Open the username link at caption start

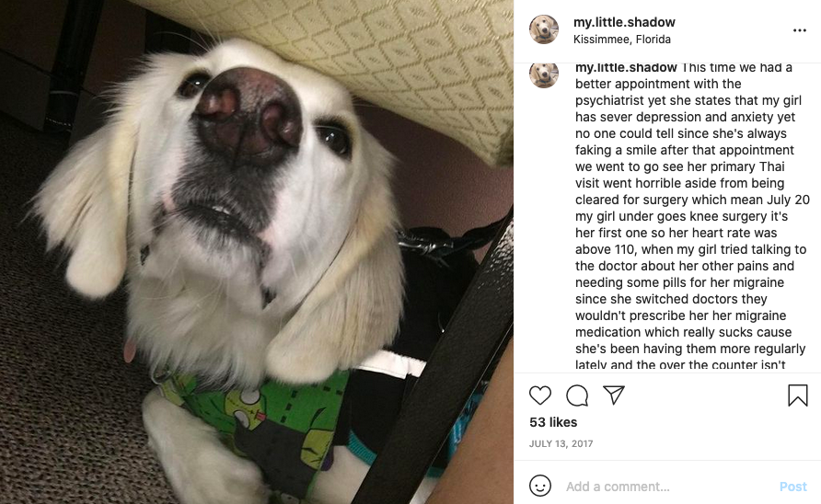pyautogui.click(x=626, y=68)
